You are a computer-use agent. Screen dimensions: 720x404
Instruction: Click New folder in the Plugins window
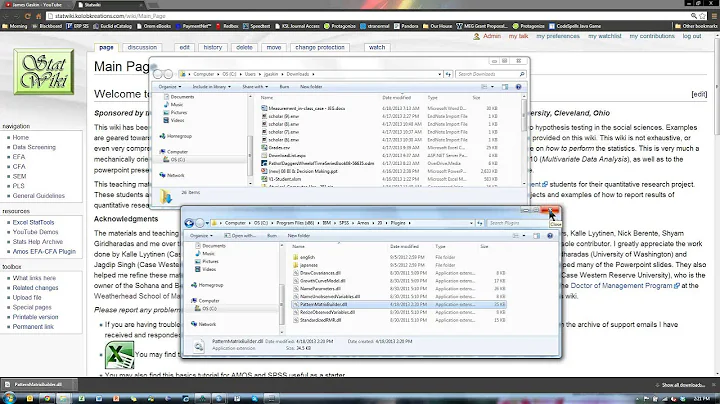point(298,236)
